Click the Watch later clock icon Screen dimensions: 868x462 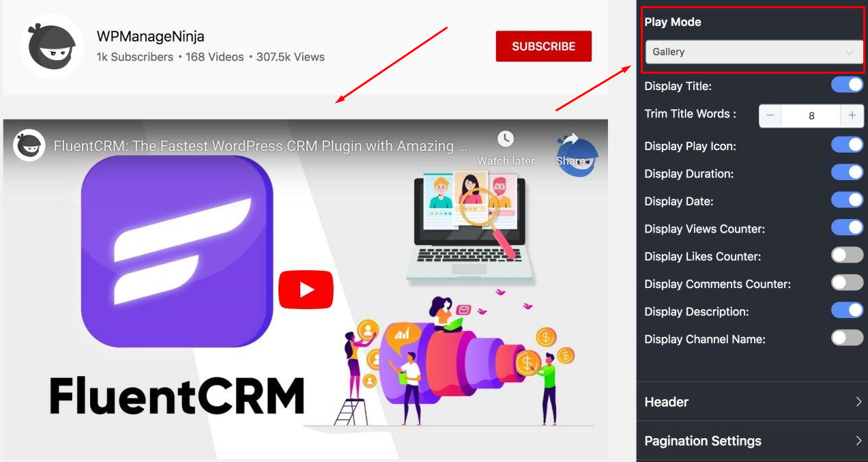tap(506, 139)
